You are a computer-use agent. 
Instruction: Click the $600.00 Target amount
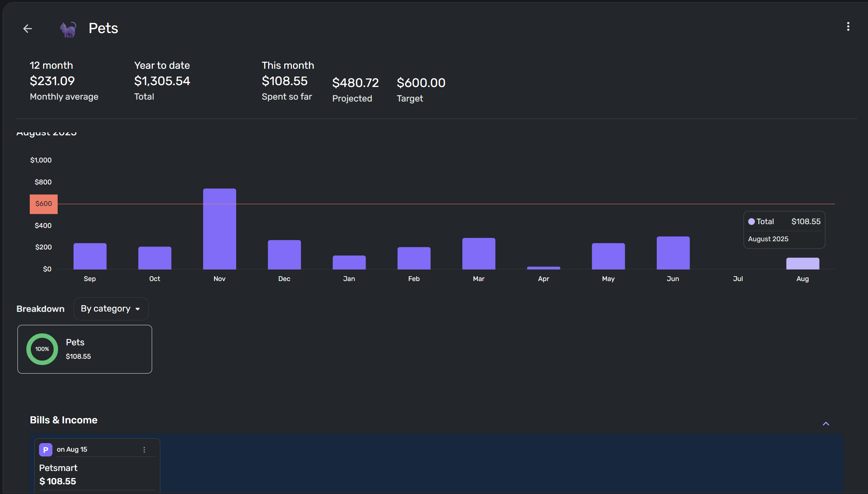421,83
